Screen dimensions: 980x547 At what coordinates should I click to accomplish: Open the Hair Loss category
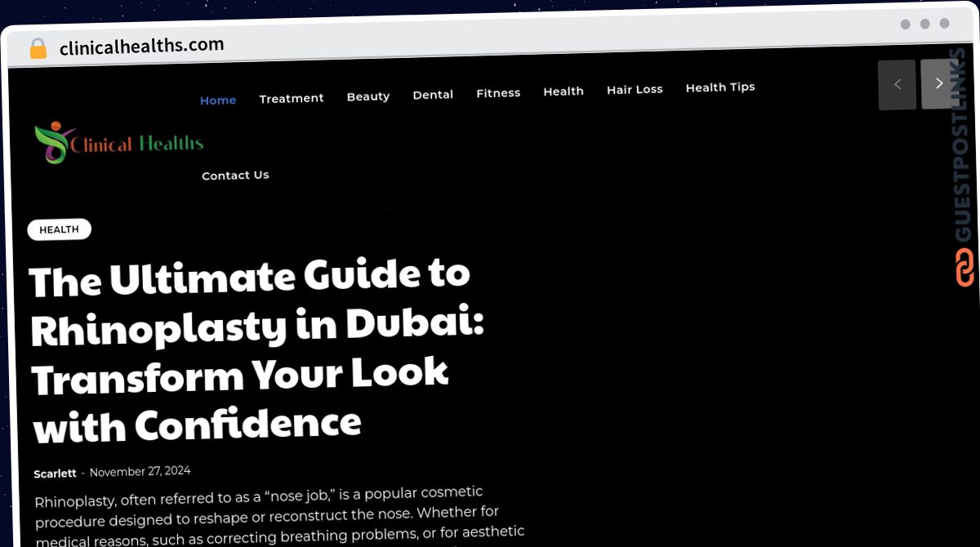(635, 89)
